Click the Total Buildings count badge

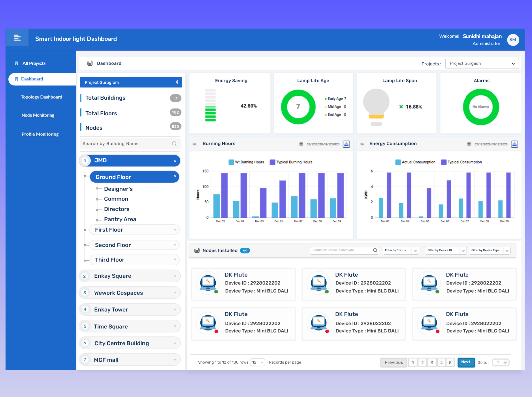pyautogui.click(x=176, y=98)
